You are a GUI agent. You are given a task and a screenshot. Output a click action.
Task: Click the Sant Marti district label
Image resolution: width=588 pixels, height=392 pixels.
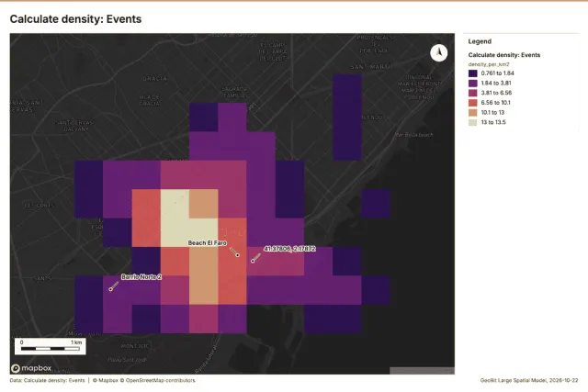coord(370,67)
